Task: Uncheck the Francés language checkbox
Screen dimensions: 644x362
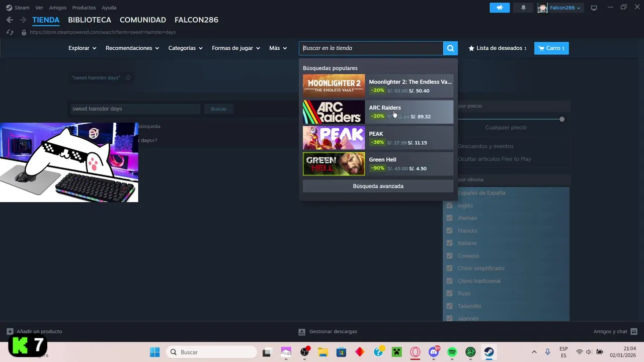Action: tap(449, 230)
